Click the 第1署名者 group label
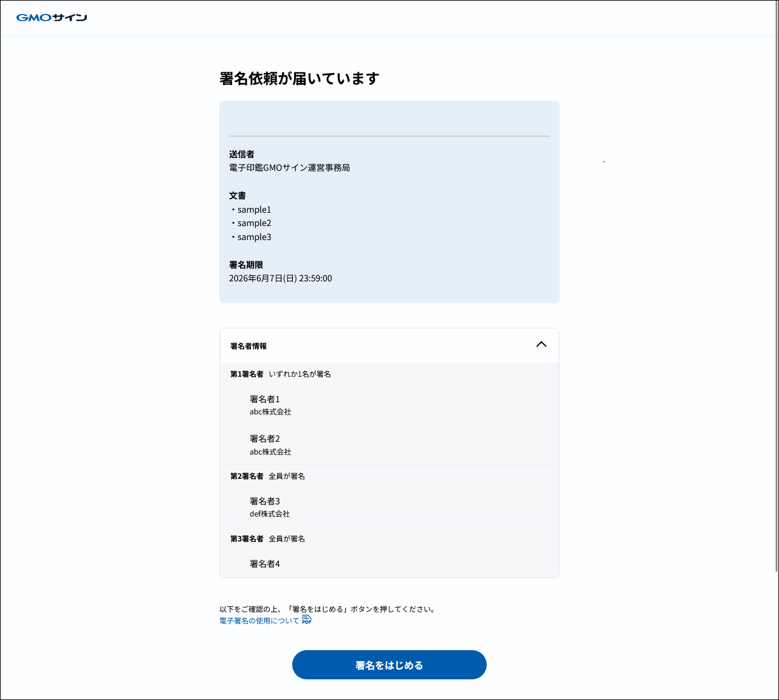779x700 pixels. click(247, 374)
